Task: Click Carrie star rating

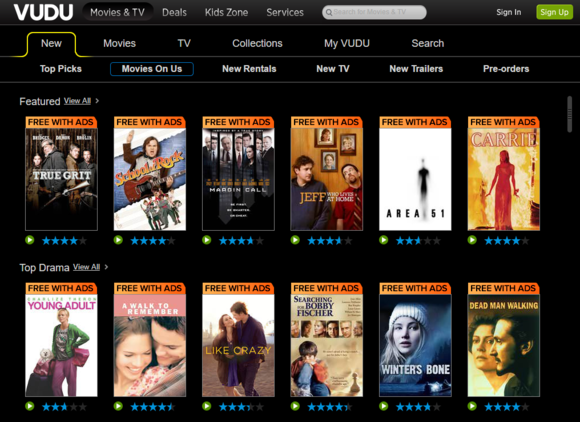Action: point(507,241)
